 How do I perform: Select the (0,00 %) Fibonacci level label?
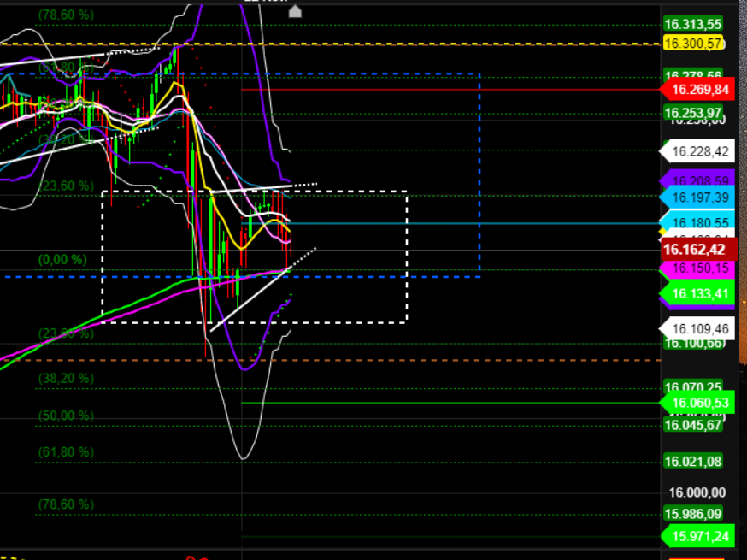click(62, 258)
